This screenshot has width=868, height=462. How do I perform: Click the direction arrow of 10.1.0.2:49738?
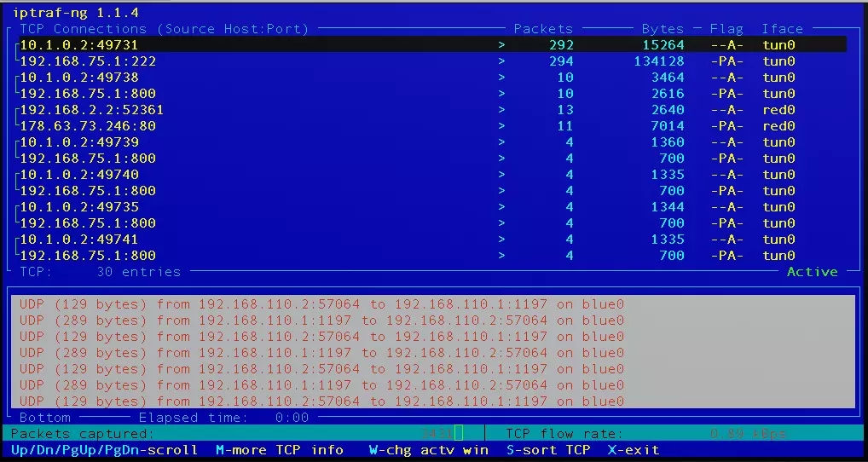(501, 78)
